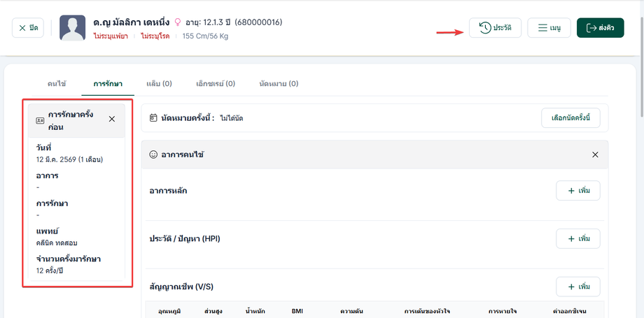Click the อุณหภูมิ column header

click(170, 312)
